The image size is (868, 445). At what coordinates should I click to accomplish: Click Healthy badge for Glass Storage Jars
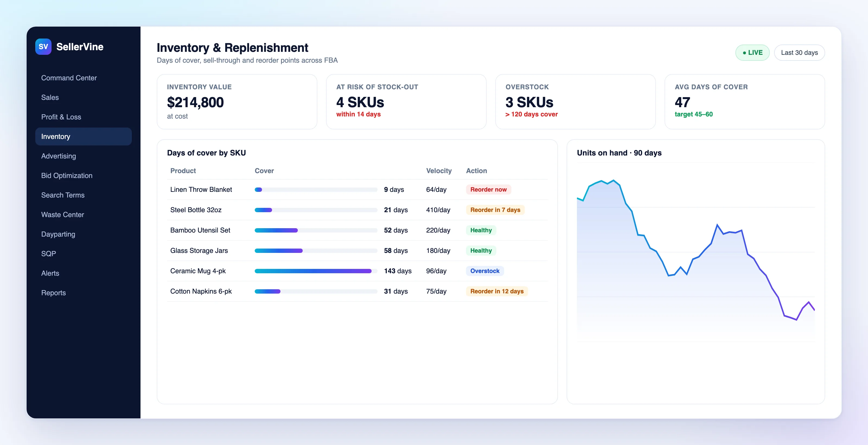click(481, 251)
